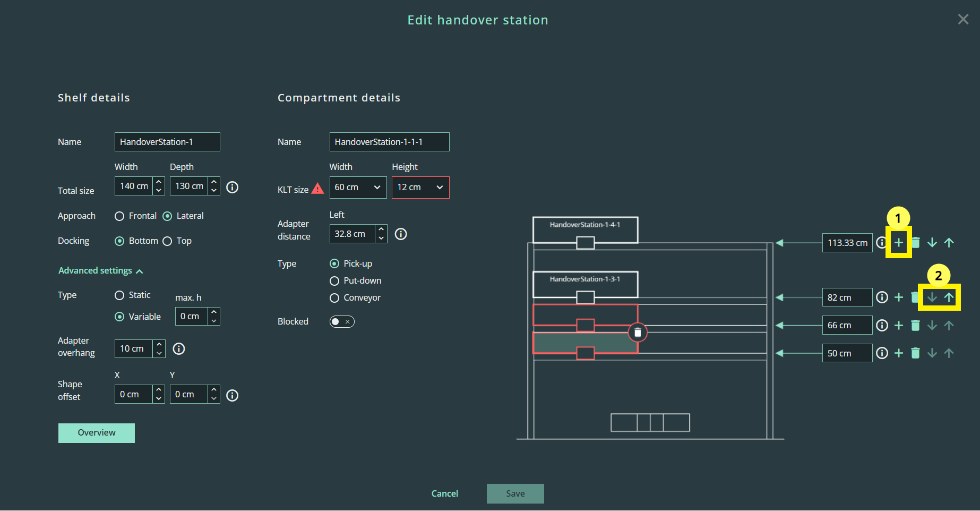
Task: Increase the Adapter overhang value
Action: coord(159,345)
